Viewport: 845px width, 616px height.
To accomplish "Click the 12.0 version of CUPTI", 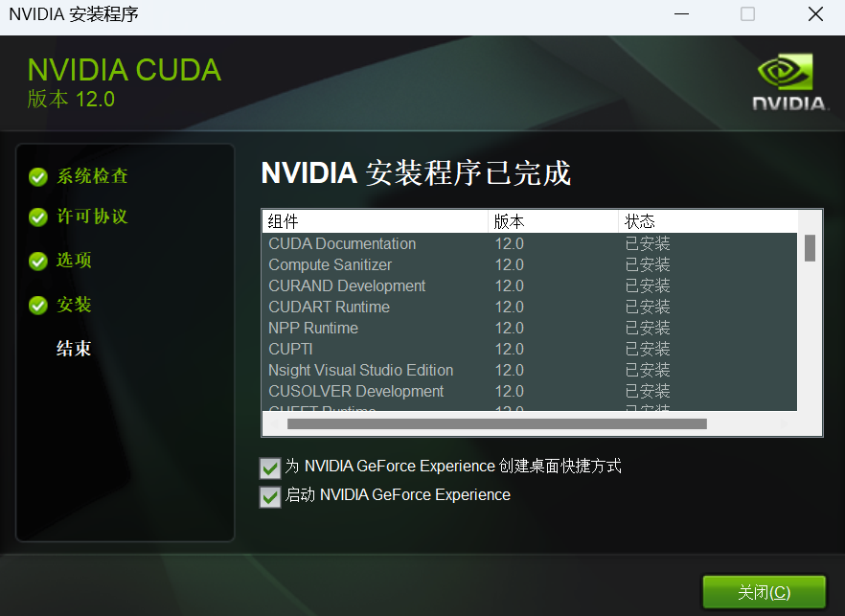I will [510, 349].
